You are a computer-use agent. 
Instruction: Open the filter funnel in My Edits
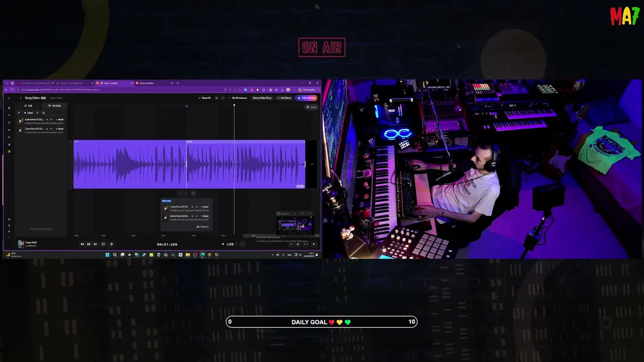point(19,113)
